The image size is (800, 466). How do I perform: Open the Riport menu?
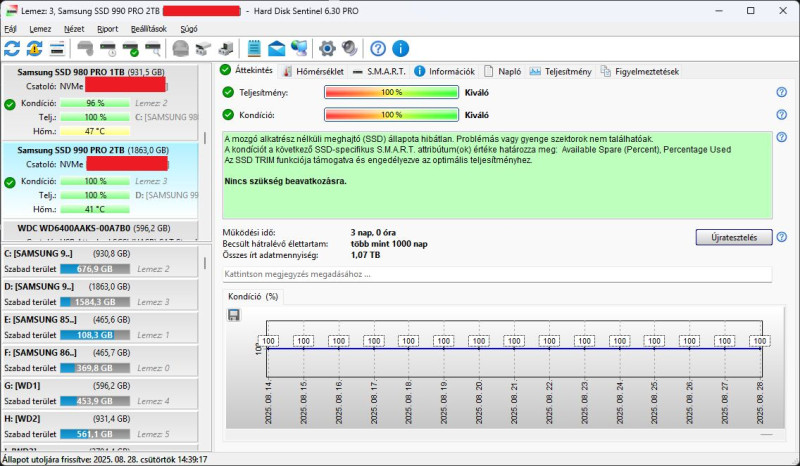pos(108,29)
